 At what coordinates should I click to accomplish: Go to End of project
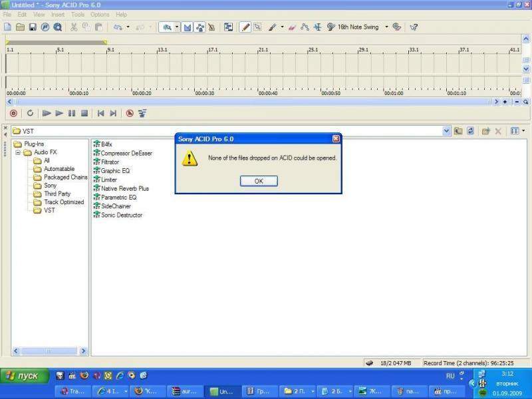[113, 113]
